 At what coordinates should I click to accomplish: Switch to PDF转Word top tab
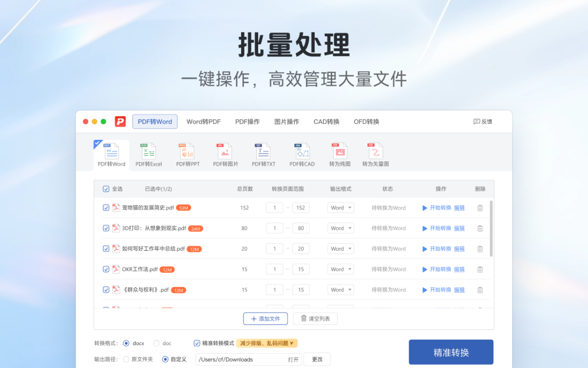155,122
